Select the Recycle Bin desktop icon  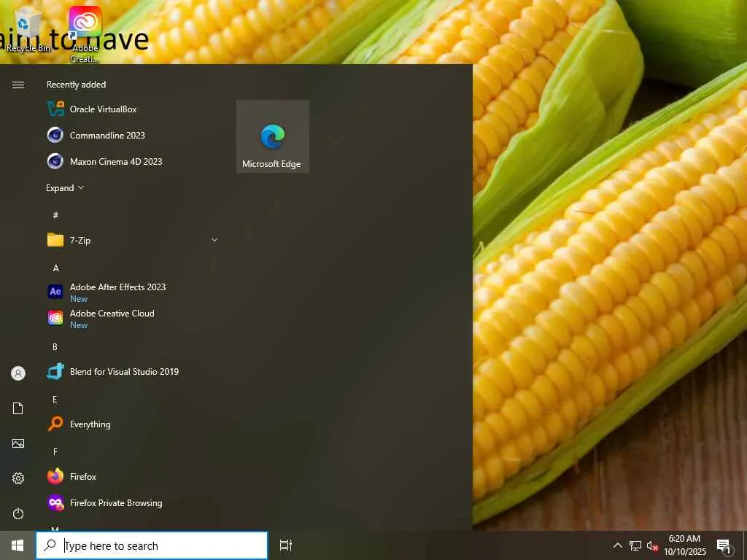click(x=28, y=29)
